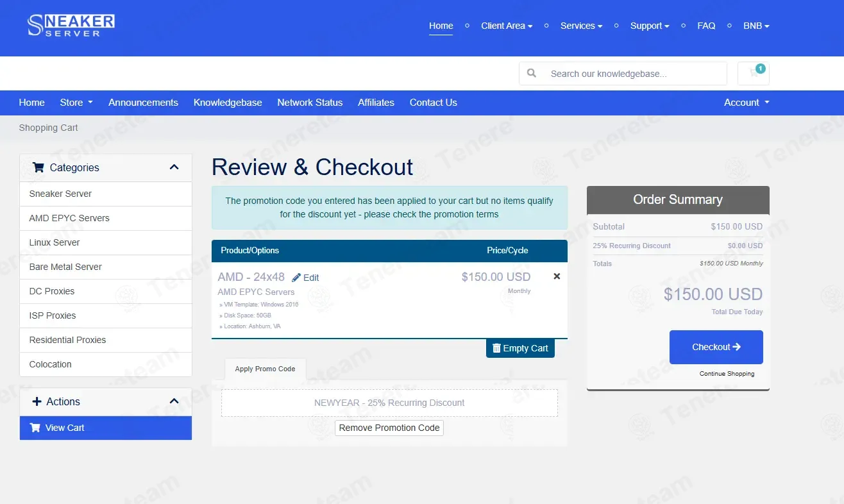This screenshot has width=844, height=504.
Task: Select Bare Metal Server category
Action: click(106, 267)
